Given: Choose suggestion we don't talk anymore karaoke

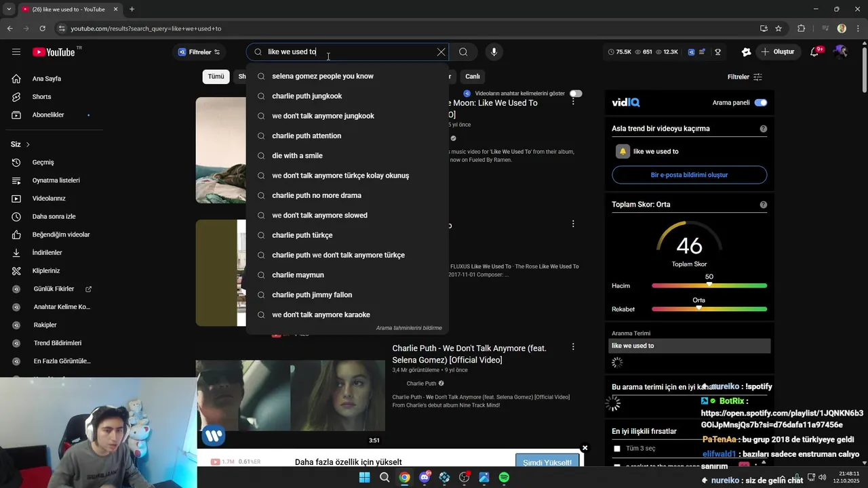Looking at the screenshot, I should (x=347, y=314).
